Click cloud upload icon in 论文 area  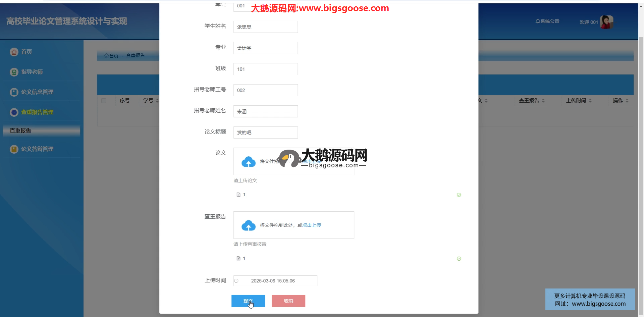tap(248, 162)
